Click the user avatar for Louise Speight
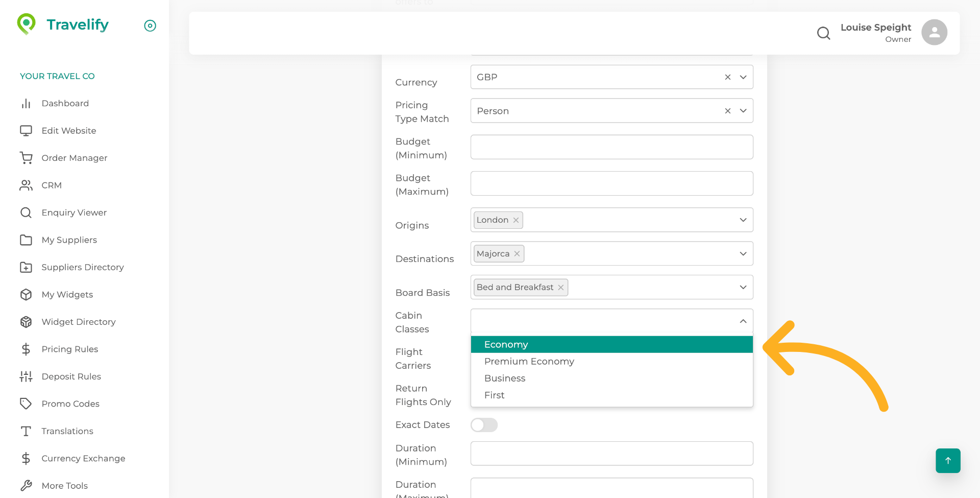This screenshot has width=980, height=498. click(934, 32)
